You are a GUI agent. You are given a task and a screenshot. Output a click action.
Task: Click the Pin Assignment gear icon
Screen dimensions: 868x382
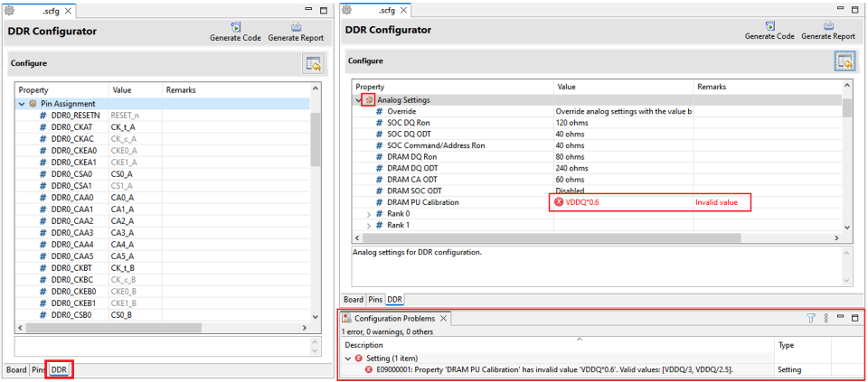(33, 104)
